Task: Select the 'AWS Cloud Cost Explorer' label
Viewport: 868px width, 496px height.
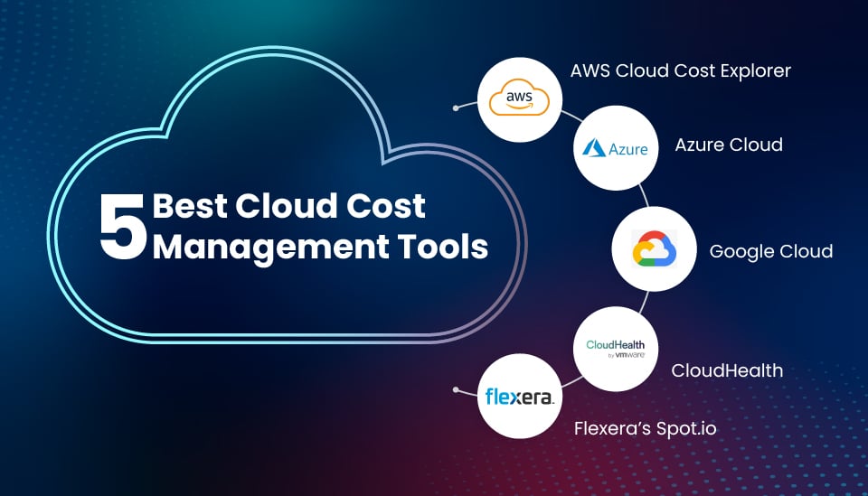Action: (x=680, y=70)
